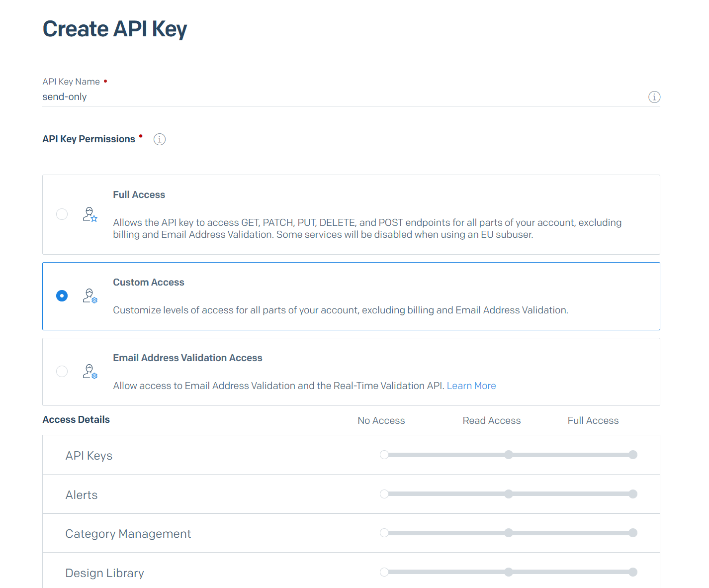This screenshot has width=709, height=588.
Task: Set Design Library slider to Full Access
Action: pos(632,572)
